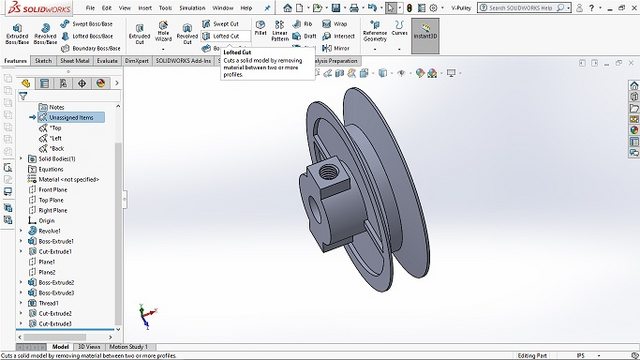
Task: Expand the Thread1 feature
Action: pyautogui.click(x=21, y=303)
